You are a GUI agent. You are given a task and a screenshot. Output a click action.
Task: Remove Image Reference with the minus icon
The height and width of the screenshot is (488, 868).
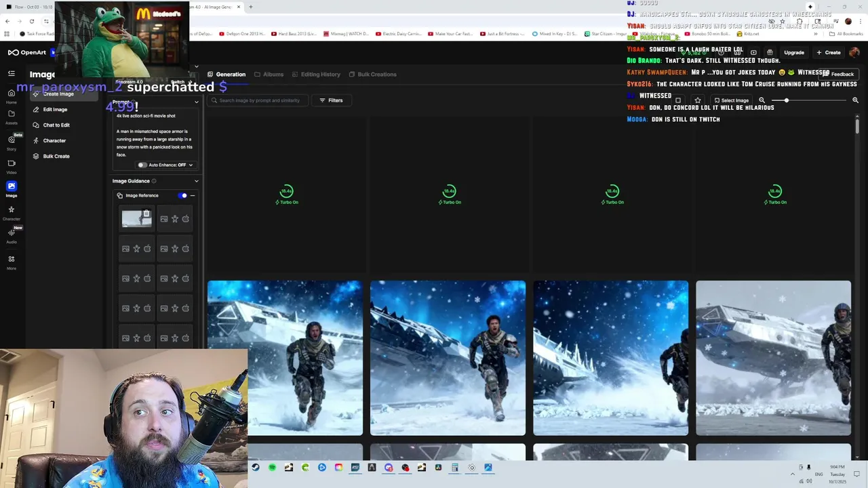[193, 196]
